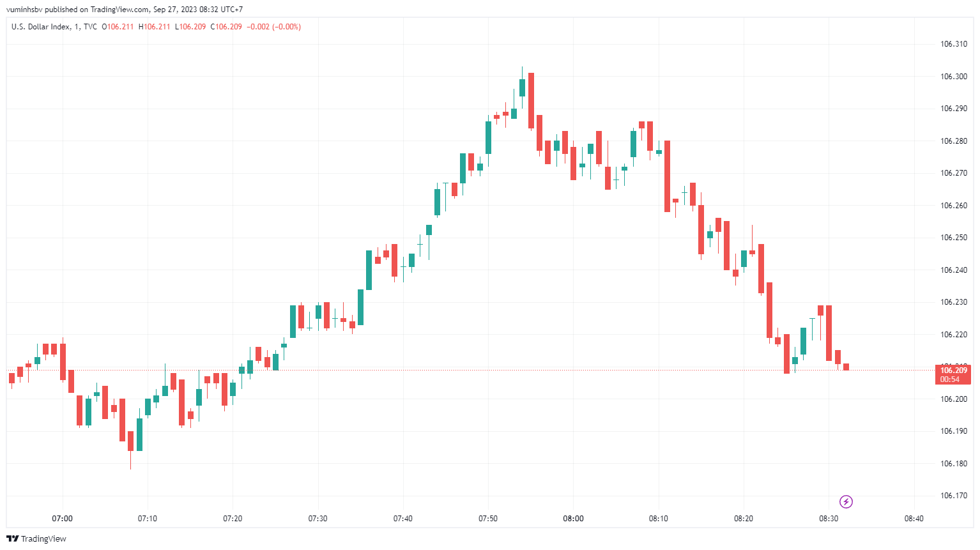Click the last red candle on the chart

[846, 367]
